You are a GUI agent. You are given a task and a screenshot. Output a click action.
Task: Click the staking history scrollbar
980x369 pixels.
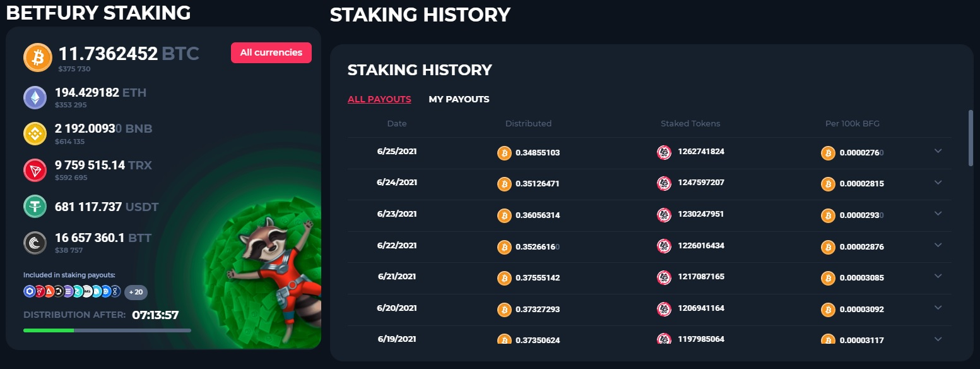click(x=971, y=138)
